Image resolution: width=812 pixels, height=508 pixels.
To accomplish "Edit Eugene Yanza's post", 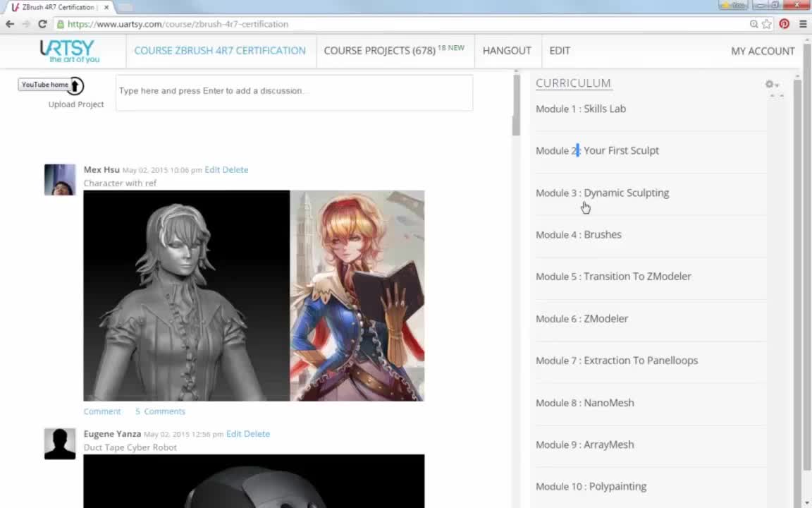I will (x=234, y=434).
